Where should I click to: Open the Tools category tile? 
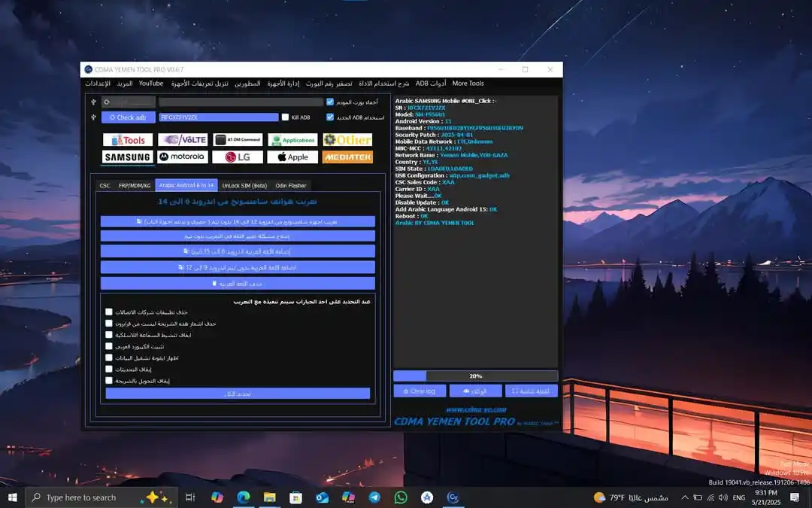click(x=128, y=140)
